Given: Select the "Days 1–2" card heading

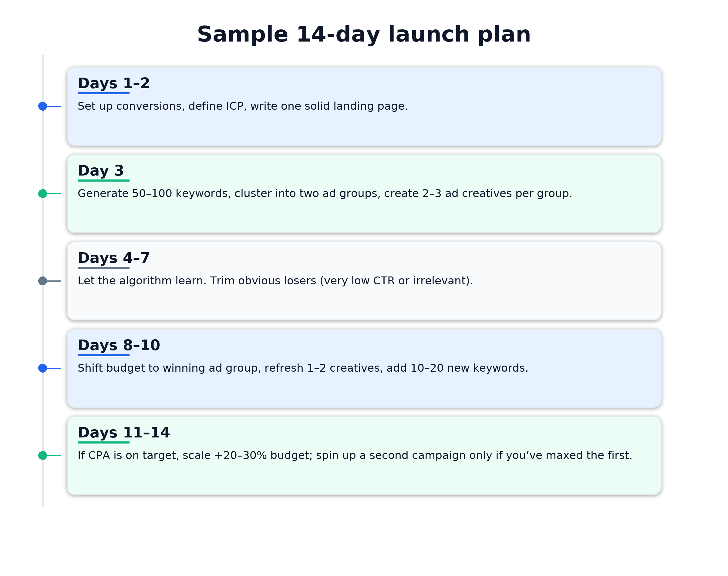Looking at the screenshot, I should point(114,83).
